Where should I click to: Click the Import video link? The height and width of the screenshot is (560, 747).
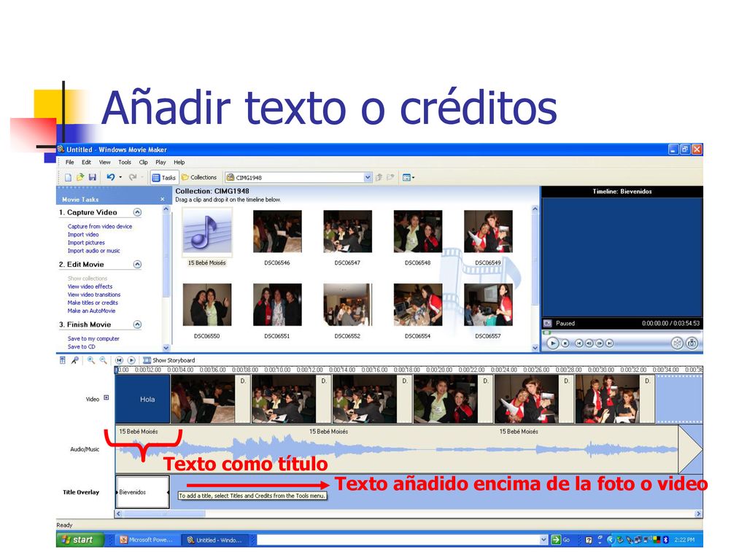(x=83, y=234)
